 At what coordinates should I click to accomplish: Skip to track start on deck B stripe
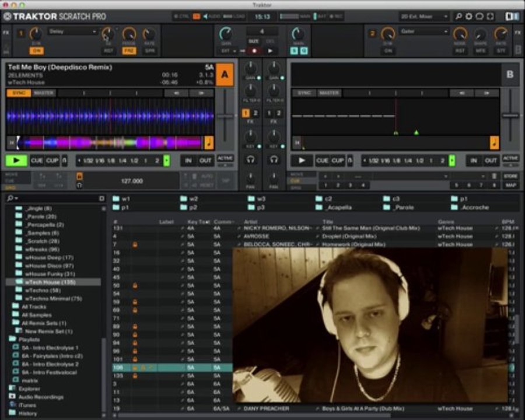tap(297, 143)
